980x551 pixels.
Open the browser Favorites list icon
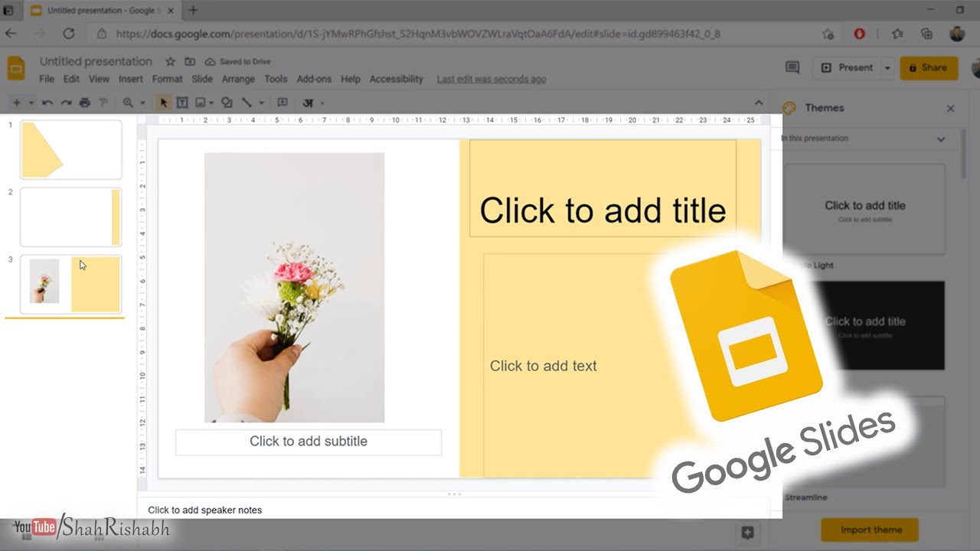click(897, 34)
